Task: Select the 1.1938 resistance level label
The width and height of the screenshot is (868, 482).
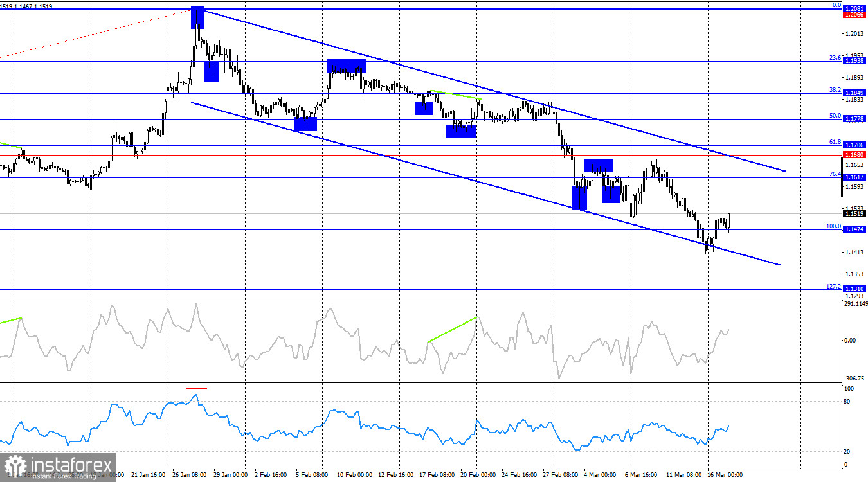Action: click(854, 60)
